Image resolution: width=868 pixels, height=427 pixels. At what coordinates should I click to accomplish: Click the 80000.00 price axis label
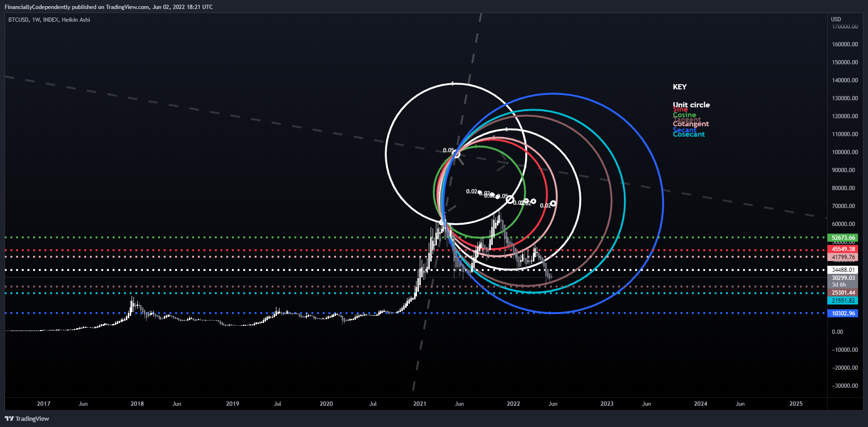[x=843, y=188]
